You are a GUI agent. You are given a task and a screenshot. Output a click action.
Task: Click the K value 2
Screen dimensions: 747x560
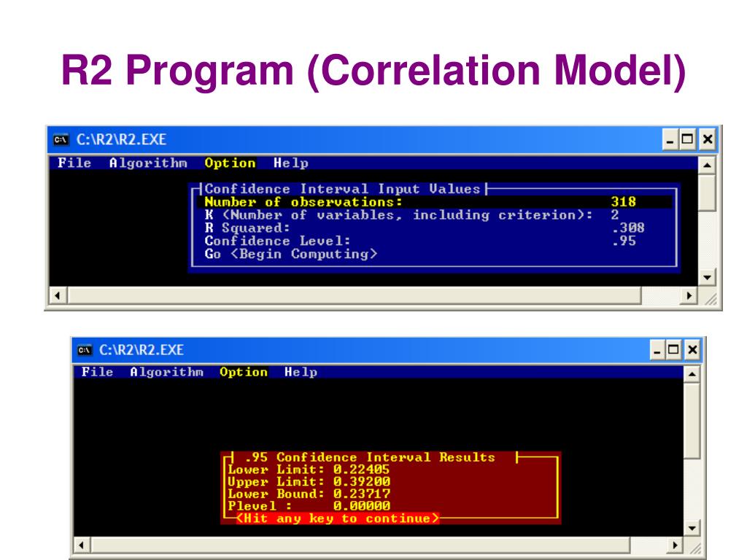(615, 215)
